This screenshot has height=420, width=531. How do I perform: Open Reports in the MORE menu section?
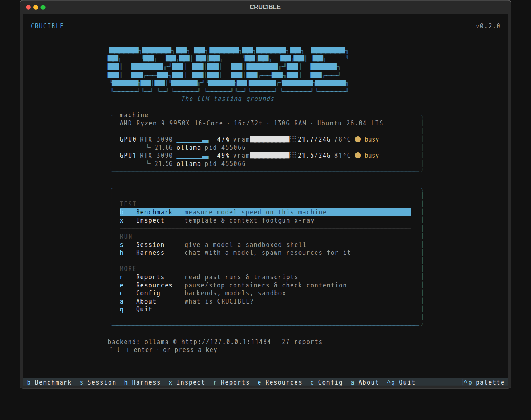(265, 277)
